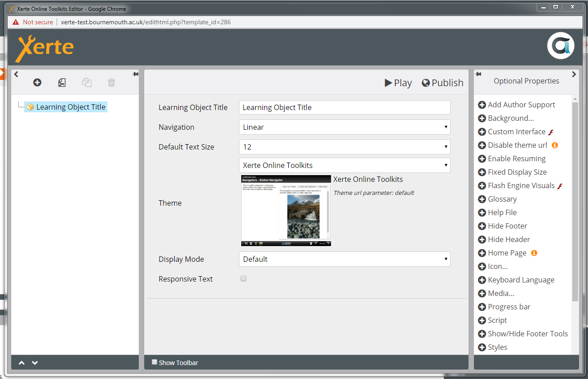Click plus icon beside Script
The width and height of the screenshot is (588, 379).
pos(482,320)
